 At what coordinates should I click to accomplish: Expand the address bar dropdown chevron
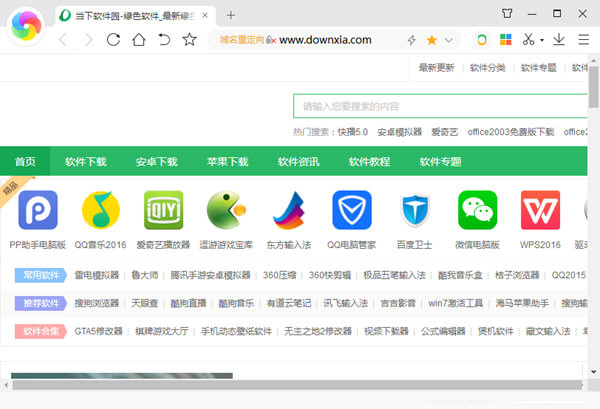point(449,40)
